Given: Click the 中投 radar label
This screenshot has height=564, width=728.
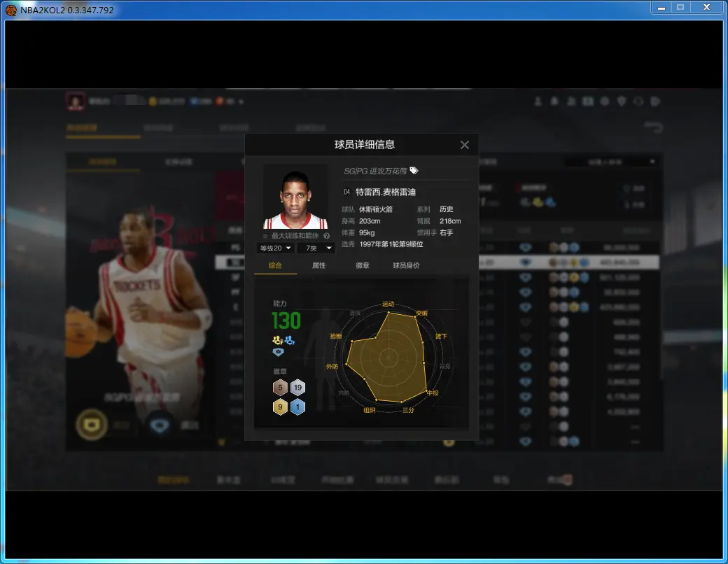Looking at the screenshot, I should point(433,393).
